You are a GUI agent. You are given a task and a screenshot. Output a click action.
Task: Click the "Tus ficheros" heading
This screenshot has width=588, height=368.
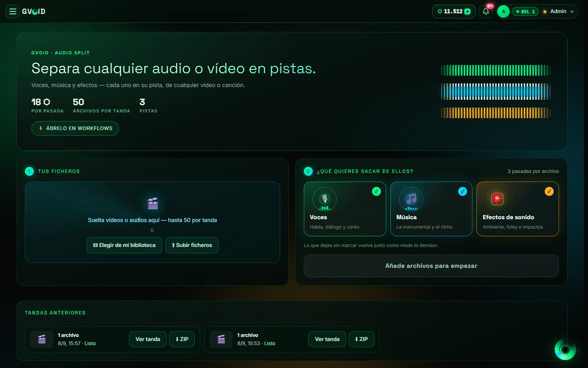(x=59, y=171)
